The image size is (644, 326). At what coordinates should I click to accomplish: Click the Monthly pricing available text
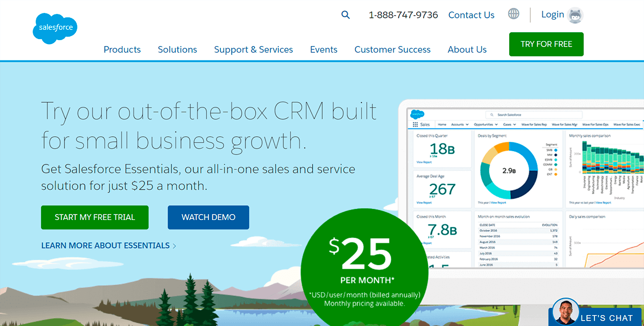(x=364, y=303)
